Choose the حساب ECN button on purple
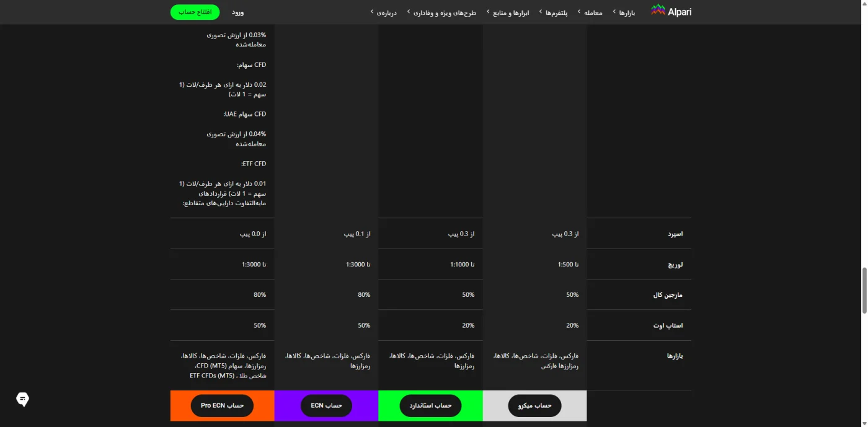This screenshot has height=427, width=868. (326, 405)
